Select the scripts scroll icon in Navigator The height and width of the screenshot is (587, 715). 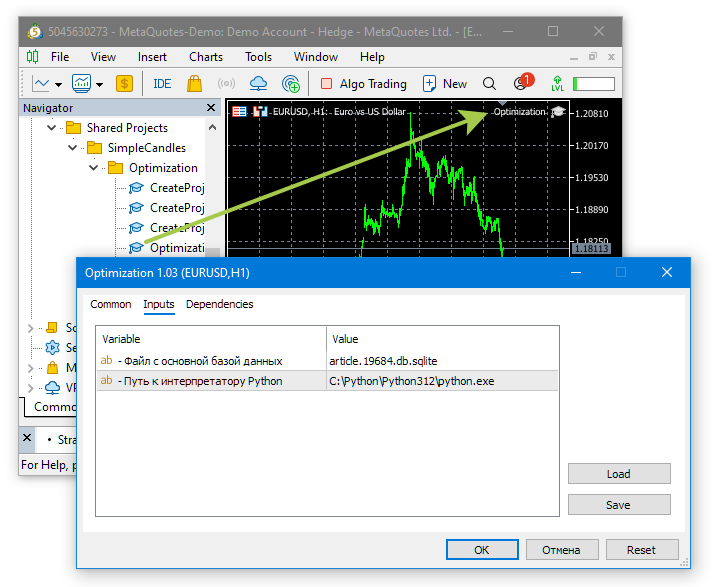[x=52, y=328]
